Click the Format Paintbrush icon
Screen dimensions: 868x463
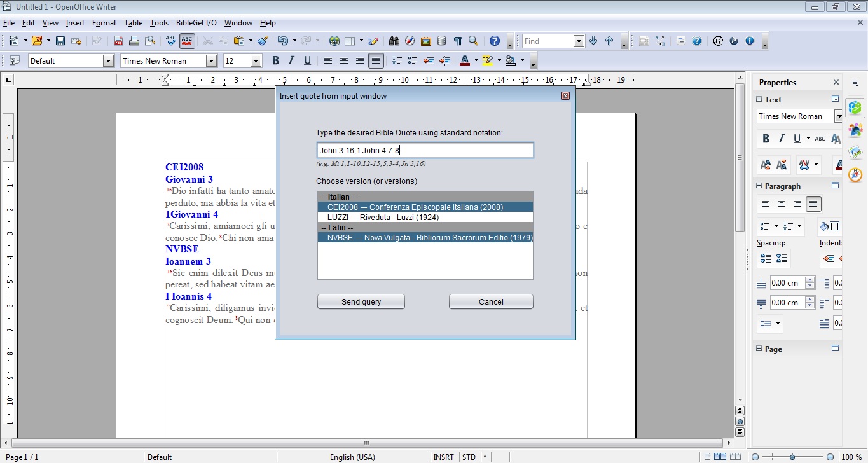coord(263,41)
